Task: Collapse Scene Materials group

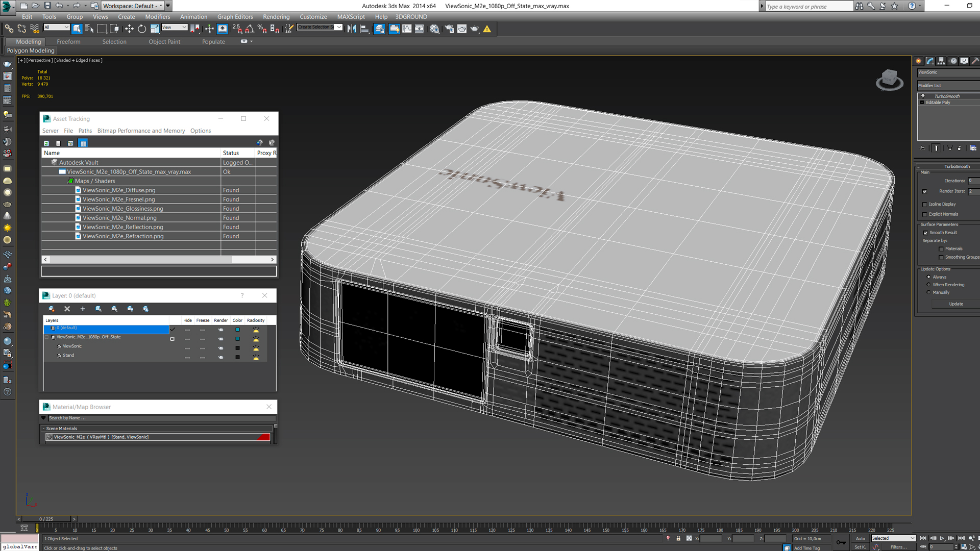Action: [44, 429]
